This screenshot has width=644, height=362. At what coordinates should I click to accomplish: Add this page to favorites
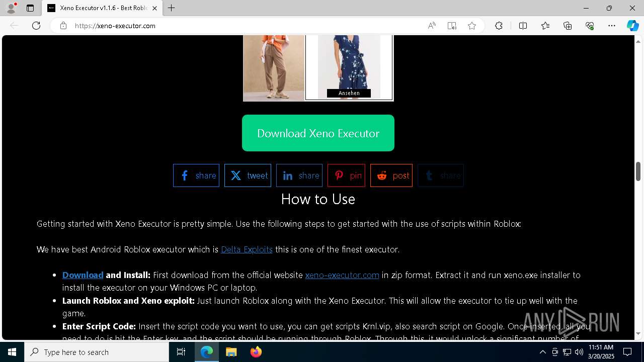[x=472, y=26]
